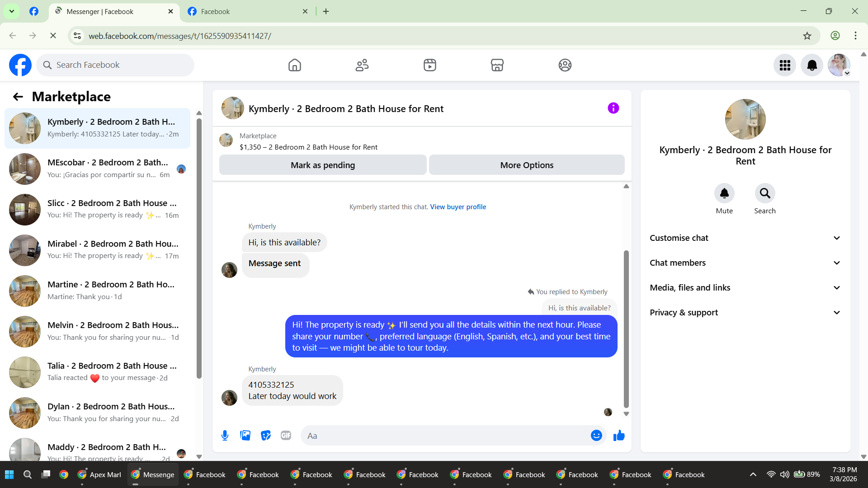This screenshot has height=488, width=868.
Task: Expand Chat members section
Action: (x=745, y=263)
